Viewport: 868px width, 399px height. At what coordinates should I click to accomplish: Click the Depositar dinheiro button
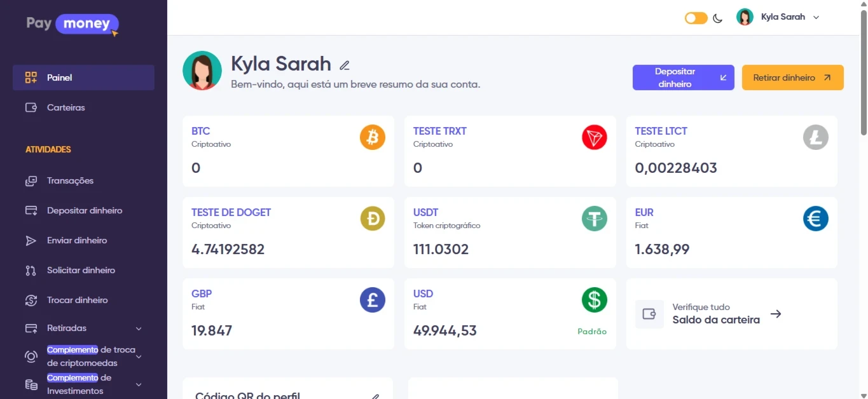click(x=683, y=78)
